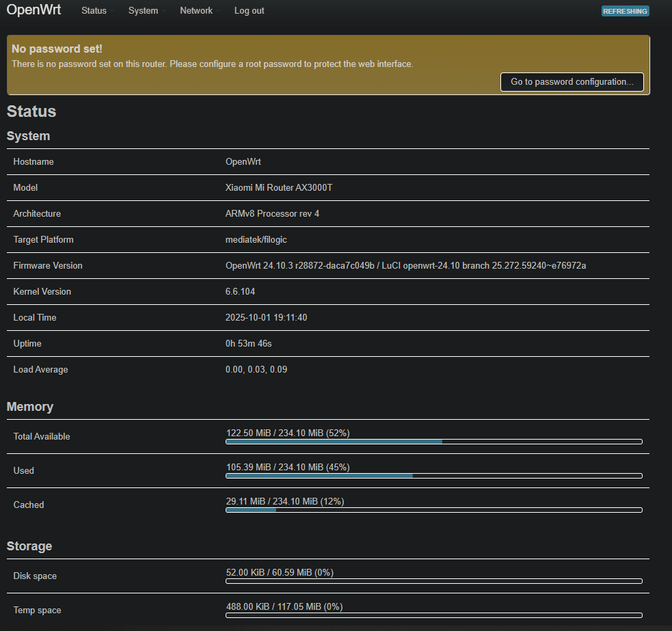The image size is (672, 631).
Task: Click the 'Total Available' memory label
Action: click(42, 436)
